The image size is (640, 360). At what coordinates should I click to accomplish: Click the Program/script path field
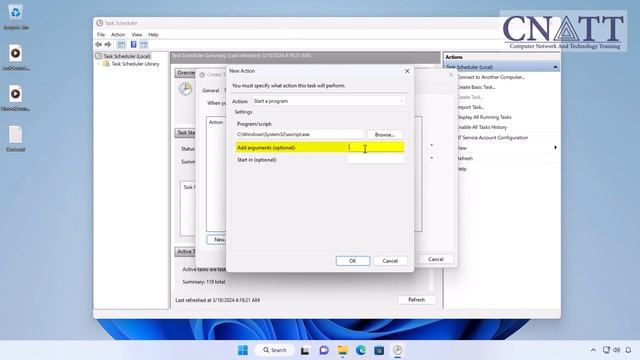(299, 134)
